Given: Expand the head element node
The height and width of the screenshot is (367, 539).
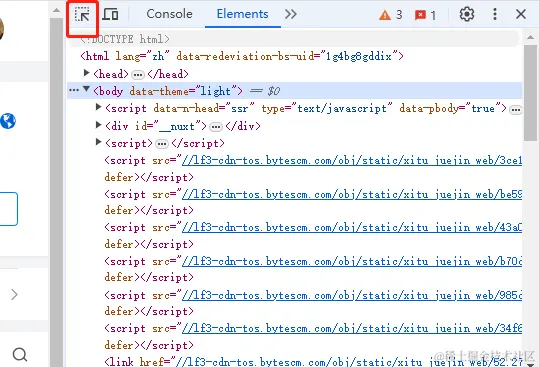Looking at the screenshot, I should [x=87, y=73].
